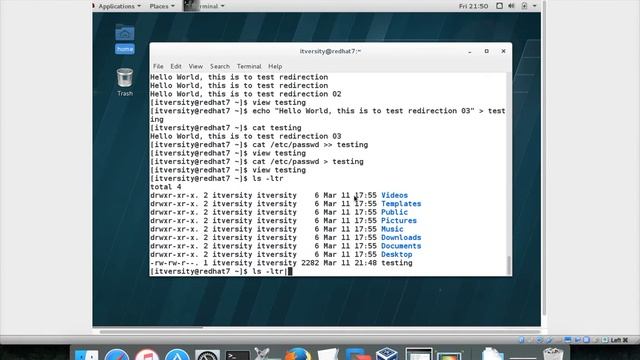The image size is (640, 360).
Task: Expand the system menu arrow at top right
Action: 535,6
